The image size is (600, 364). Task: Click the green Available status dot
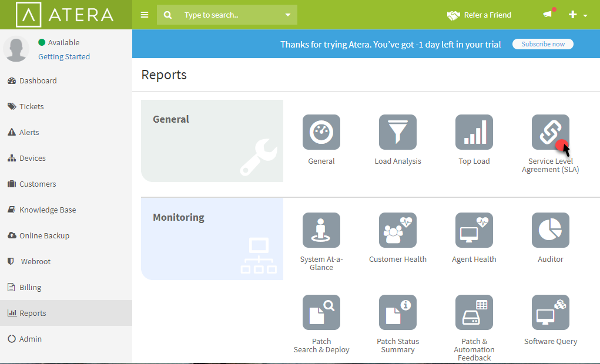[x=42, y=42]
